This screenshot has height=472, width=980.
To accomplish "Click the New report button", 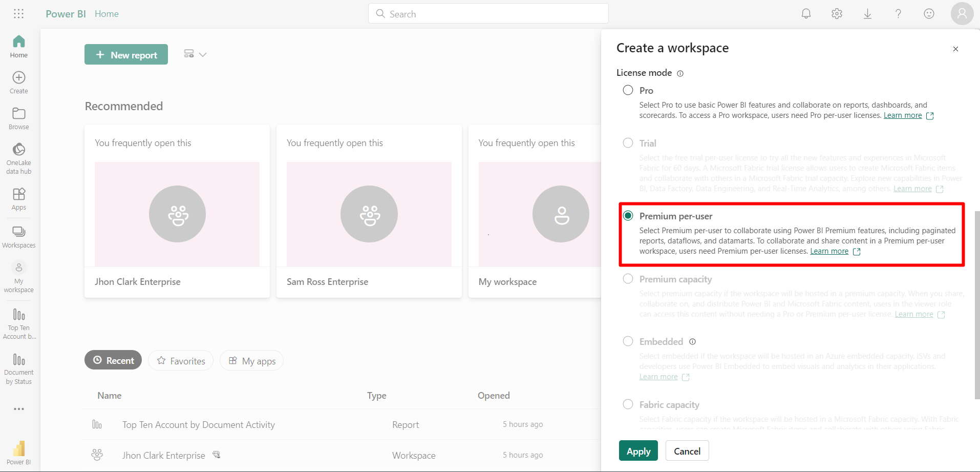I will coord(126,54).
